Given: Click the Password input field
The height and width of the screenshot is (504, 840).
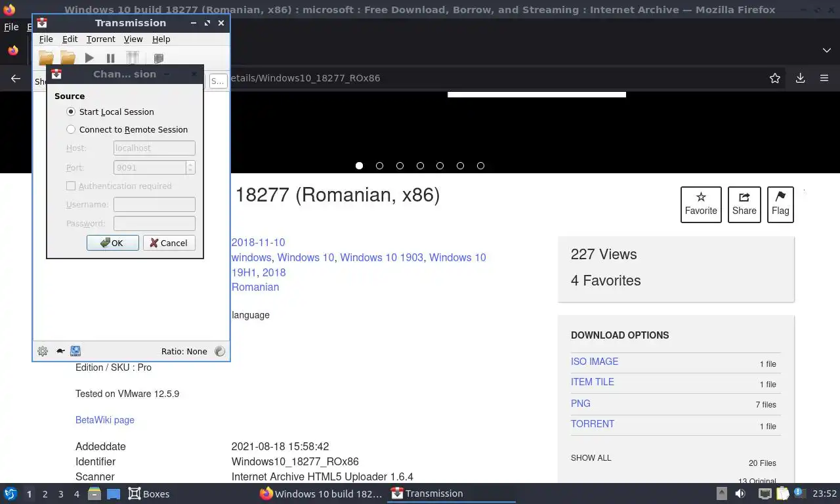Looking at the screenshot, I should coord(154,223).
